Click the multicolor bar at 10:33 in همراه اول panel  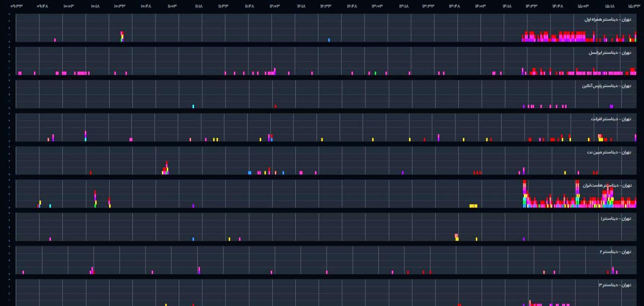click(x=122, y=36)
